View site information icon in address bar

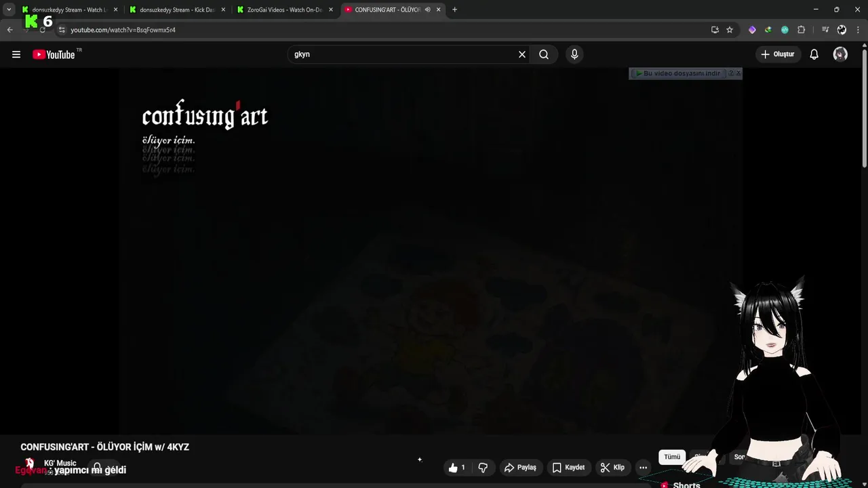61,30
